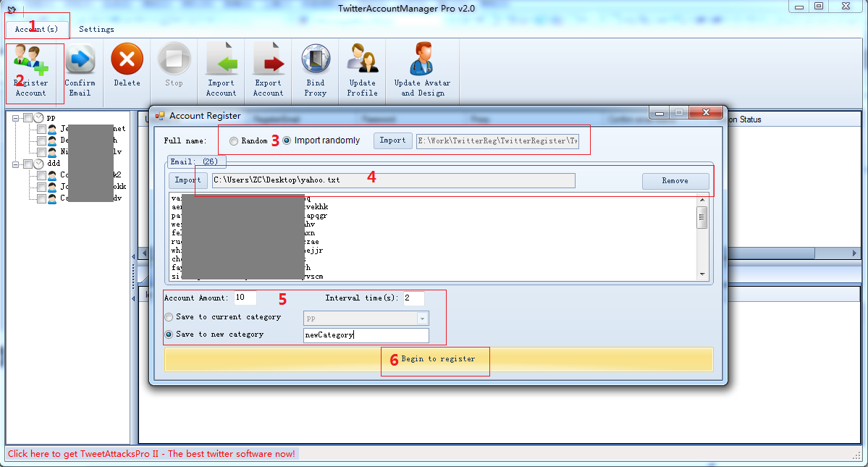Image resolution: width=868 pixels, height=467 pixels.
Task: Click email list scrollbar up arrow
Action: [702, 200]
